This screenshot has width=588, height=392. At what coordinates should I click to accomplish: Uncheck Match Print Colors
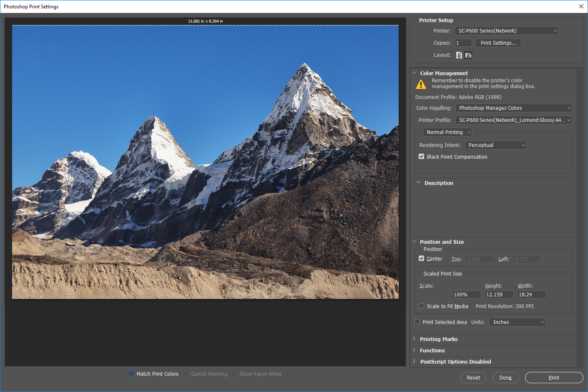tap(131, 374)
